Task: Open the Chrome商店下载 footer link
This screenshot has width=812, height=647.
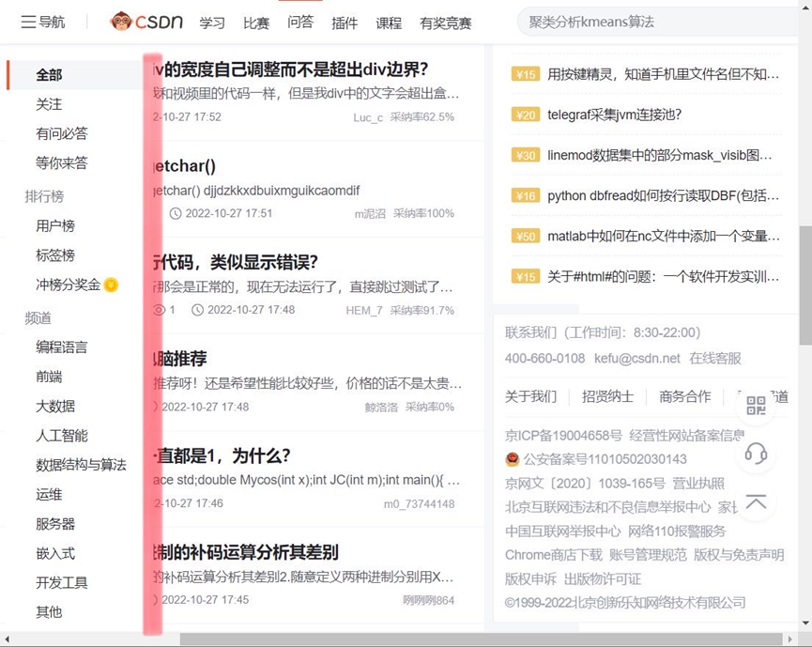Action: (554, 555)
